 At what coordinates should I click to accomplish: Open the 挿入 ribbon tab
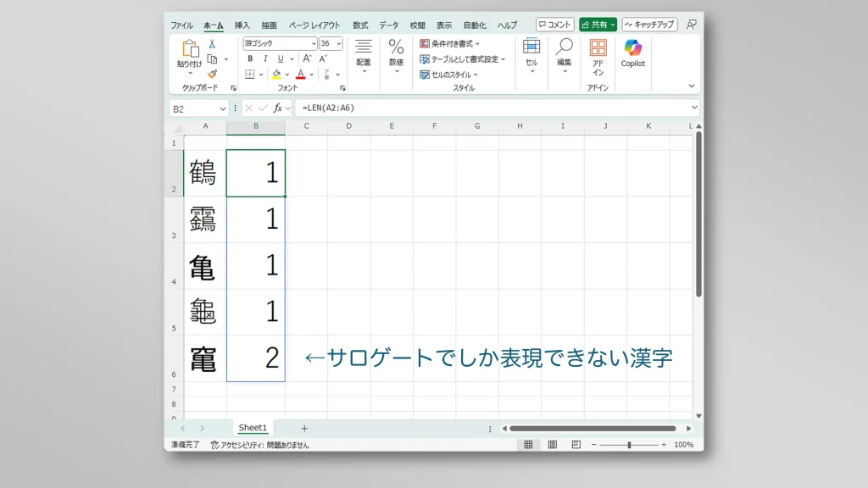[242, 25]
